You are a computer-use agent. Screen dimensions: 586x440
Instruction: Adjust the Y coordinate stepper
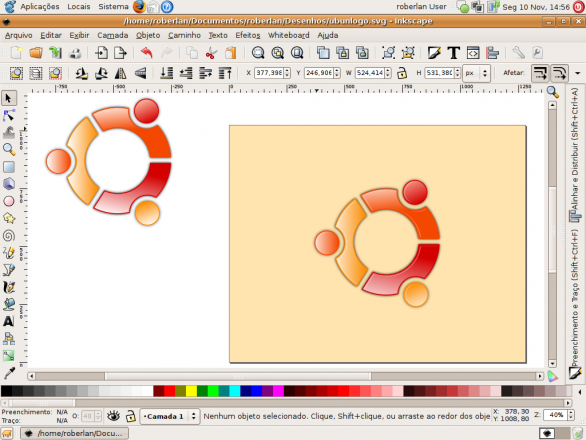(x=337, y=73)
